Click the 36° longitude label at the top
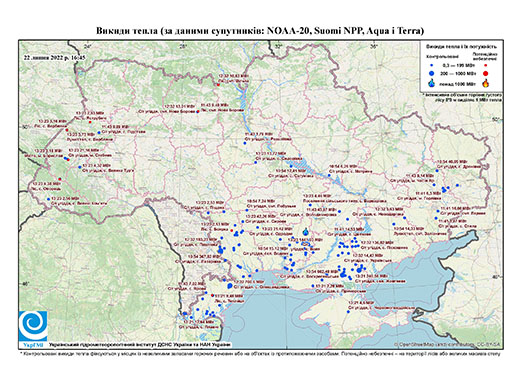Screen dimensions: 520x368 [374, 46]
